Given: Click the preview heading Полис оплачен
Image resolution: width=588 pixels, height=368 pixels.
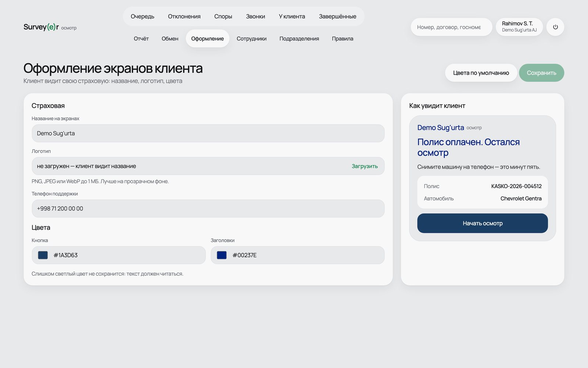Looking at the screenshot, I should (x=468, y=147).
